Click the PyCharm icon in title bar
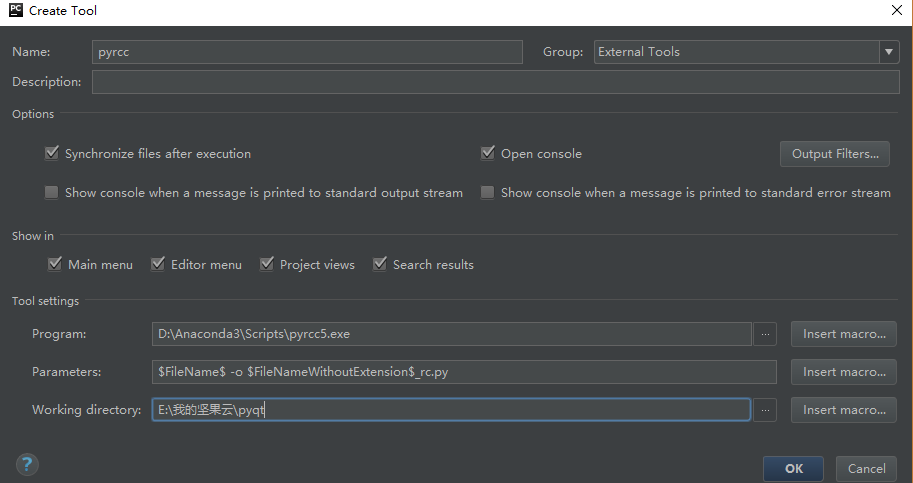This screenshot has width=913, height=483. (x=15, y=11)
